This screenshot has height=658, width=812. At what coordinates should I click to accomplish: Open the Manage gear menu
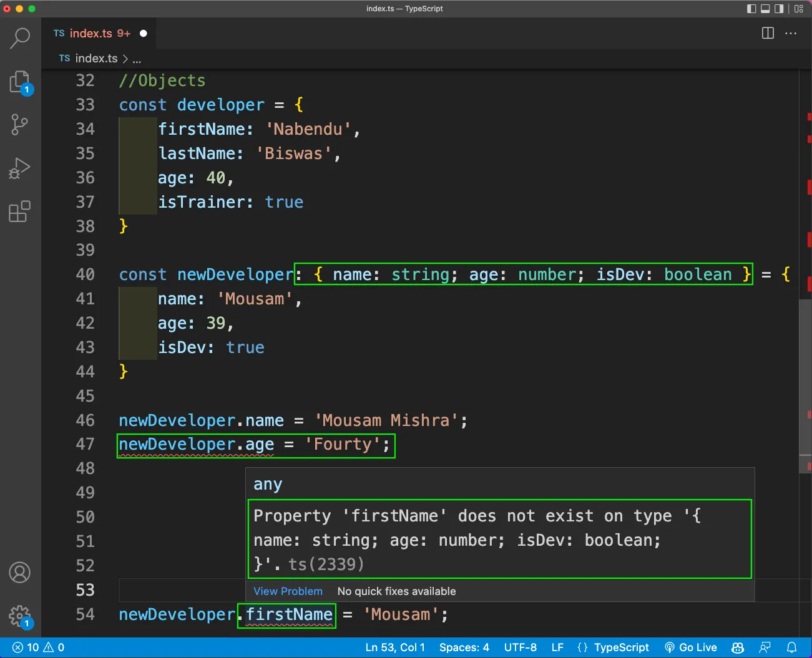(20, 616)
